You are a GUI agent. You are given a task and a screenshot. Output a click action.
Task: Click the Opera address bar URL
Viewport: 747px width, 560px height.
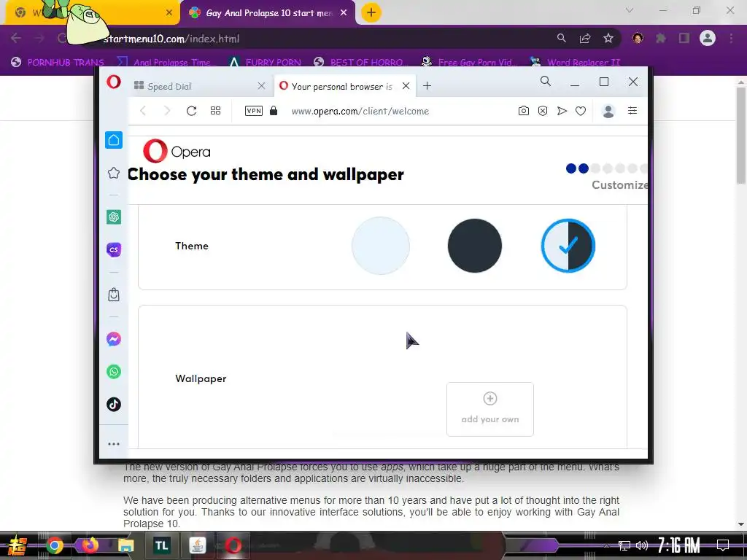coord(360,111)
